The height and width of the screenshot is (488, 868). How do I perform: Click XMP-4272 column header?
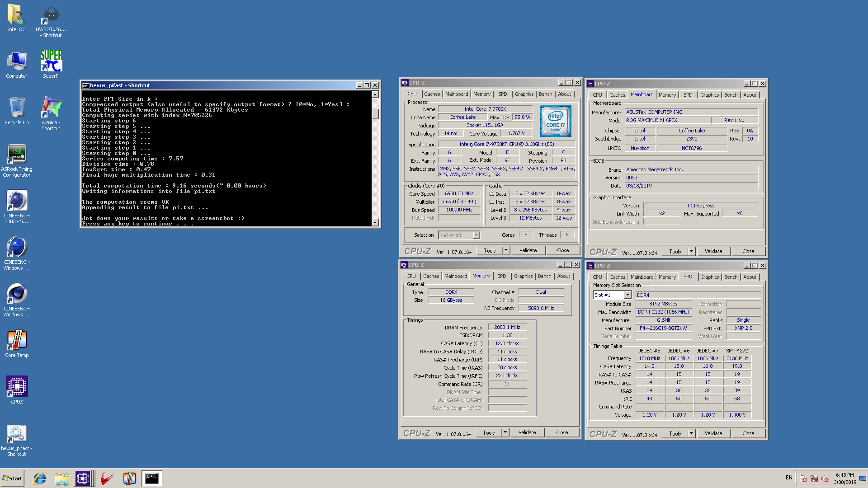pos(737,351)
